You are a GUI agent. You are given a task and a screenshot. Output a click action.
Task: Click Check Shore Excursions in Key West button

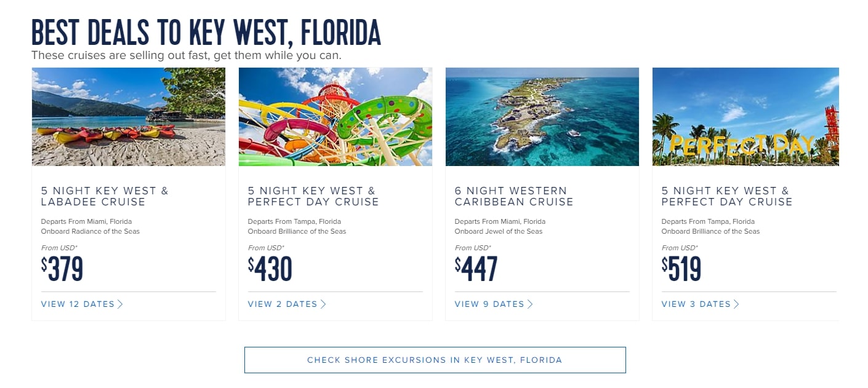coord(435,360)
